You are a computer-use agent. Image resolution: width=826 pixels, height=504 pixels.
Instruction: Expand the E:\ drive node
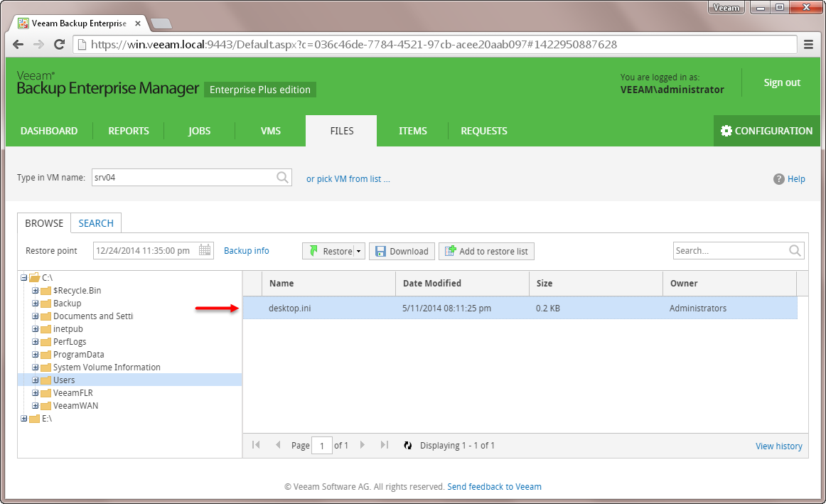24,419
